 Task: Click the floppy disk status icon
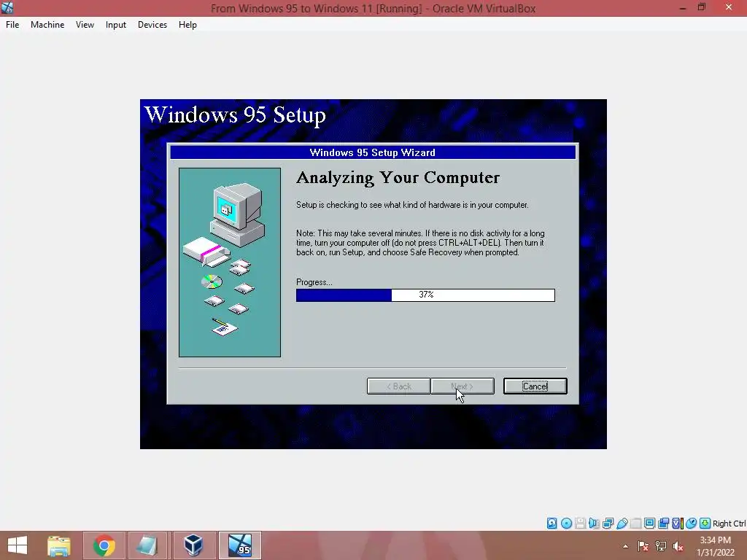click(x=580, y=524)
